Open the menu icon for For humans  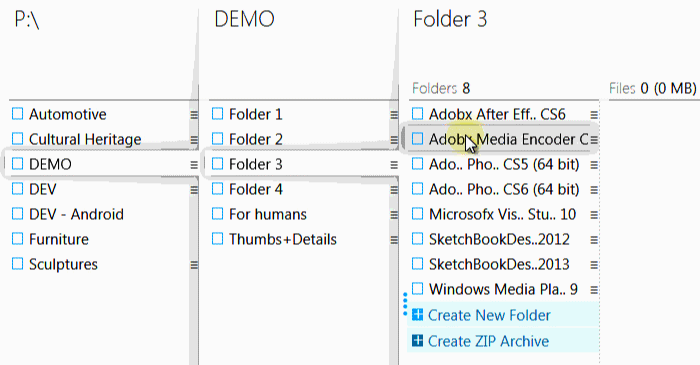pyautogui.click(x=394, y=215)
